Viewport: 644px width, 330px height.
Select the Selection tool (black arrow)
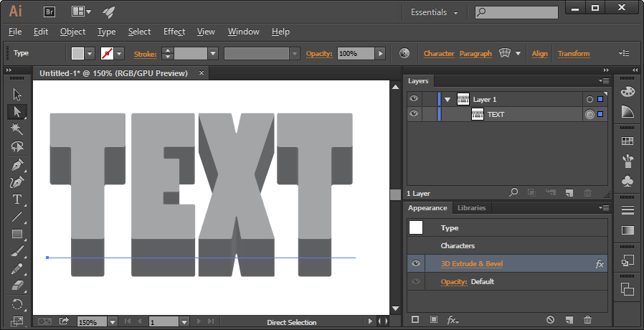(x=16, y=95)
